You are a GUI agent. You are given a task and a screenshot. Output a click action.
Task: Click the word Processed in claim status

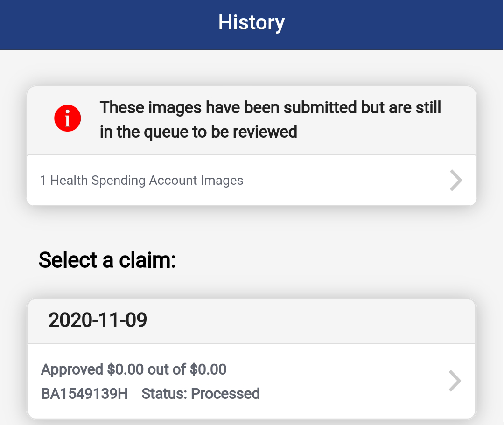[225, 394]
